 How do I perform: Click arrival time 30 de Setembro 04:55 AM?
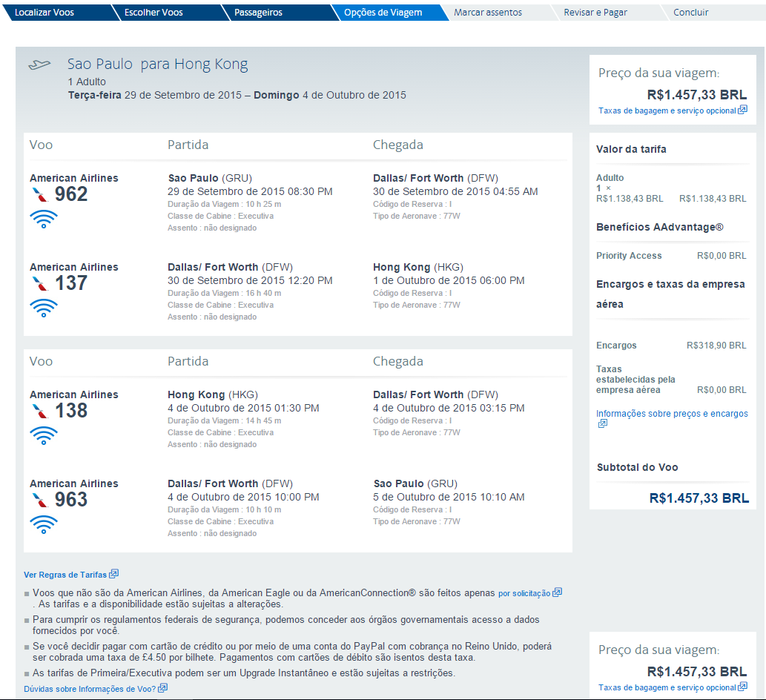click(x=455, y=191)
